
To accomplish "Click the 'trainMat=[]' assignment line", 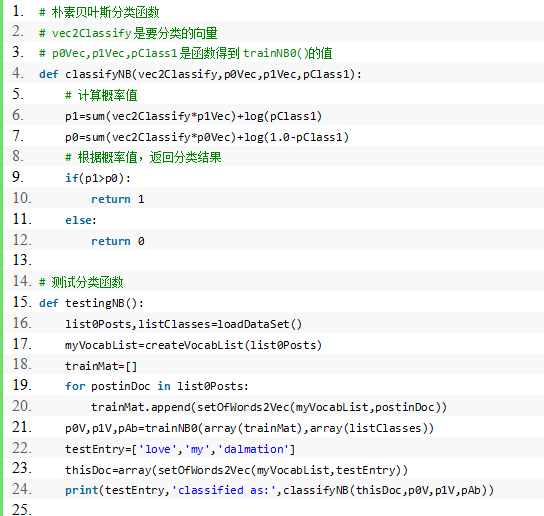I will 101,366.
